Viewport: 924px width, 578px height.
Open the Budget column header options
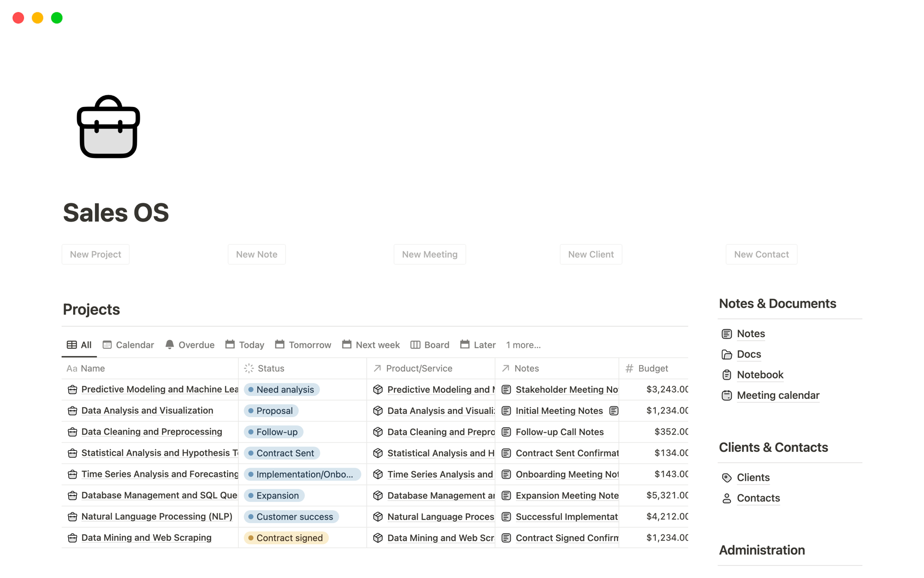pos(653,368)
